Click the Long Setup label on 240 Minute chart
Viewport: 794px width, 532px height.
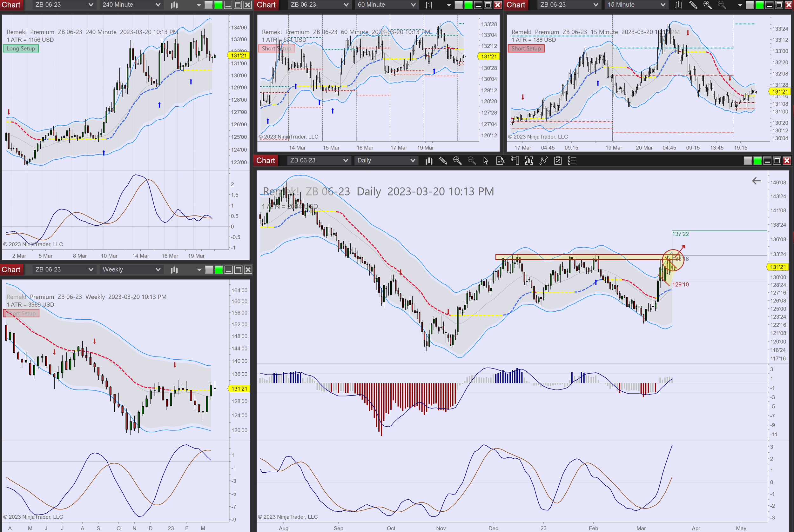pos(21,49)
